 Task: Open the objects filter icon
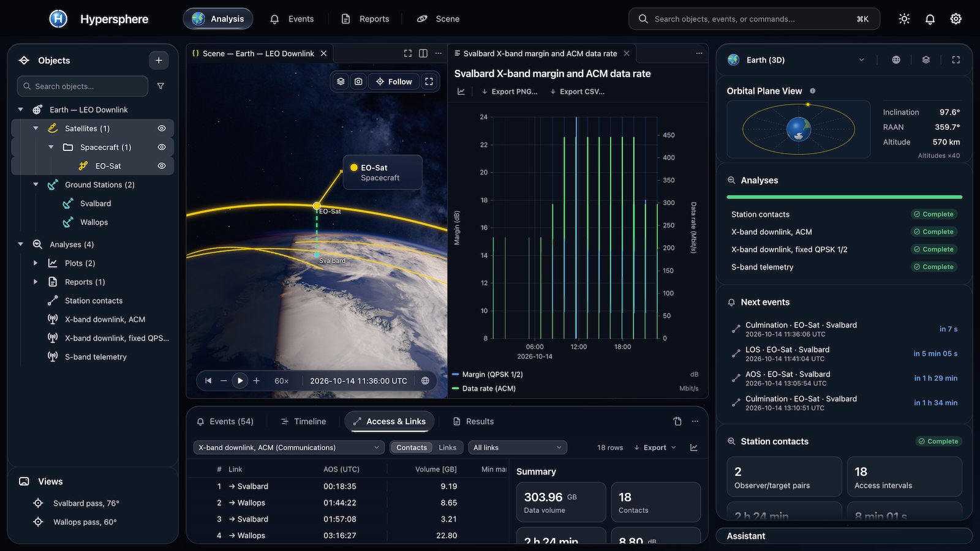click(x=160, y=86)
